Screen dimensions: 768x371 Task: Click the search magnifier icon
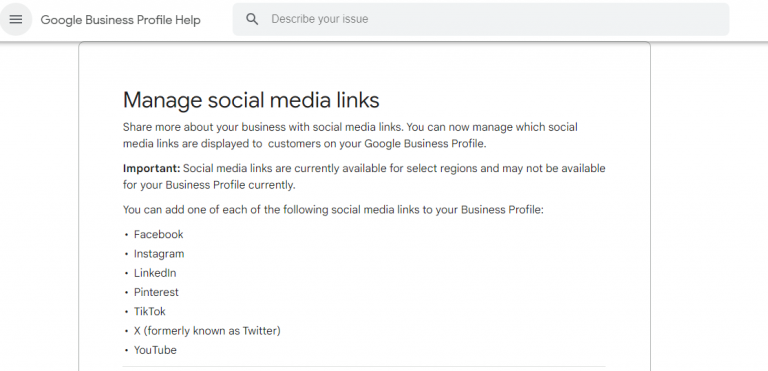[252, 19]
